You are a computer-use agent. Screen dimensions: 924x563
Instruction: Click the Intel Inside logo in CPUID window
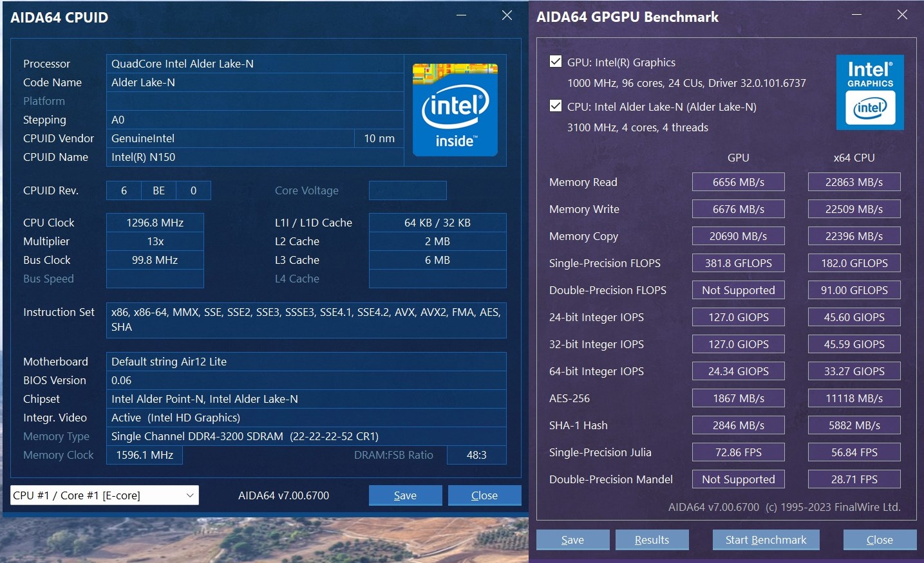click(455, 110)
